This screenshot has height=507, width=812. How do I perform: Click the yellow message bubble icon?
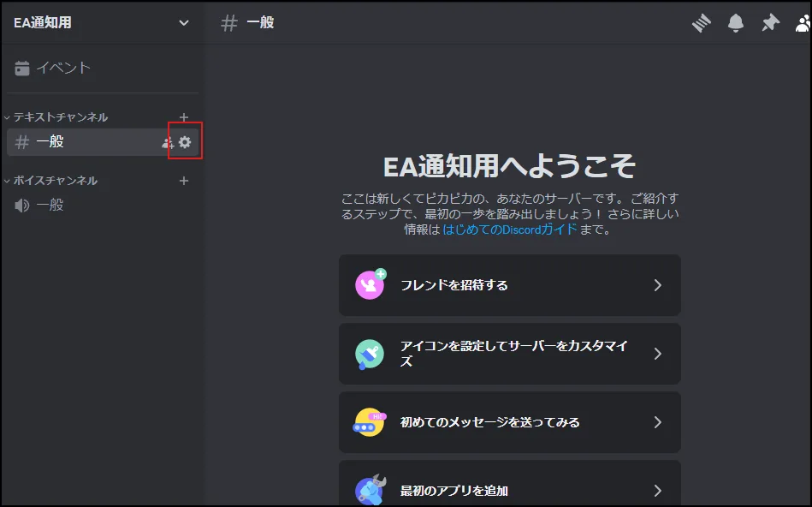tap(370, 422)
